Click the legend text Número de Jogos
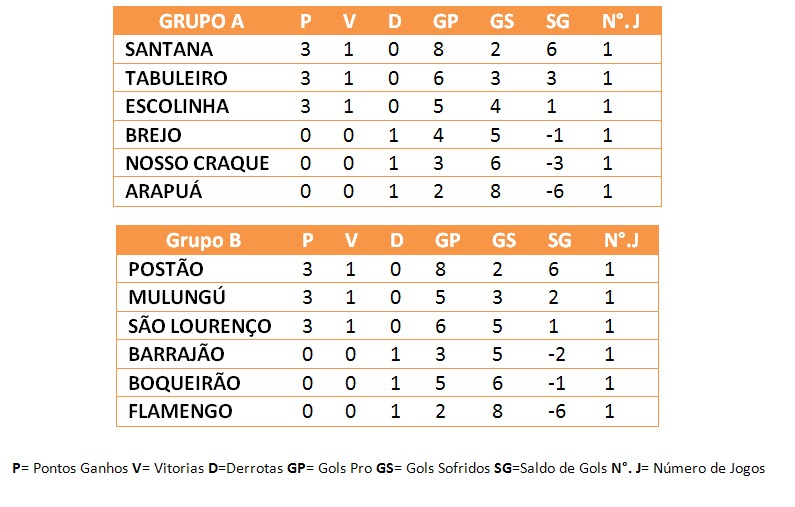Screen dimensions: 795x507 709,468
